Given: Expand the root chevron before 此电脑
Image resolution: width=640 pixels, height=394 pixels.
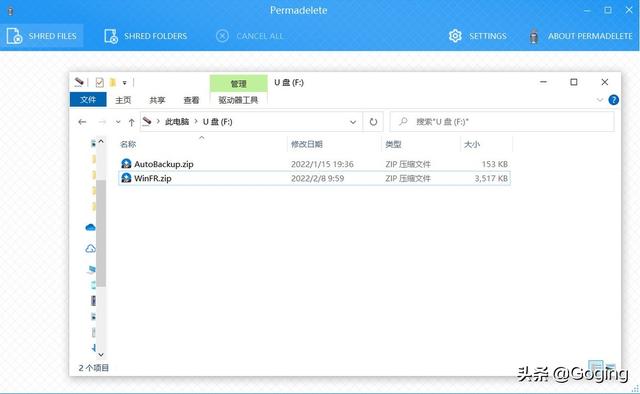Looking at the screenshot, I should tap(158, 121).
